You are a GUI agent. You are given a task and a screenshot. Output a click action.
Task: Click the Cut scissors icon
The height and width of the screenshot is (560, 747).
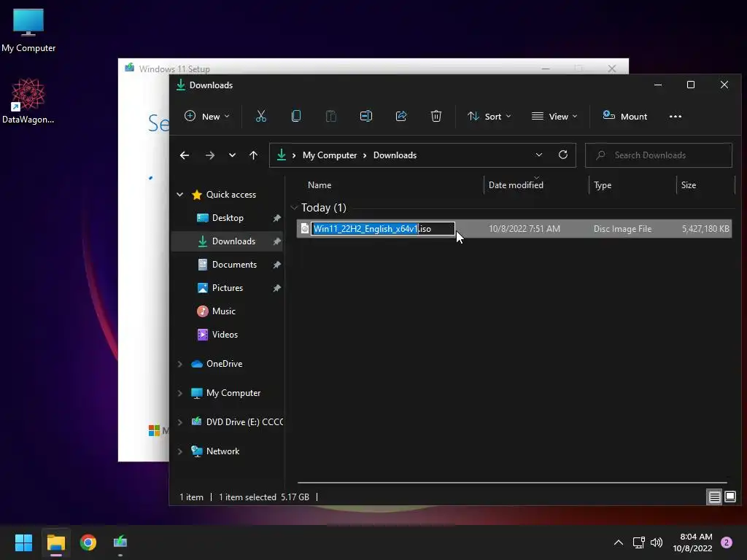(x=261, y=116)
